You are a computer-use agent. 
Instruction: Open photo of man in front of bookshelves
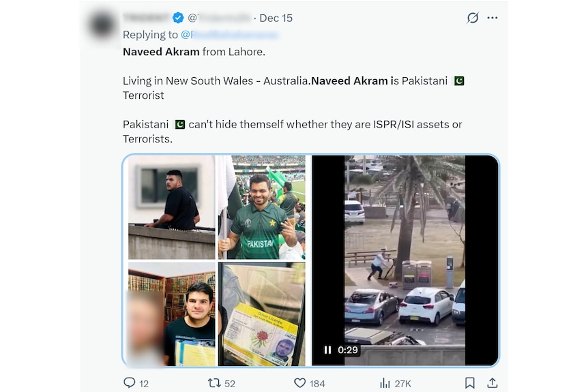point(171,314)
